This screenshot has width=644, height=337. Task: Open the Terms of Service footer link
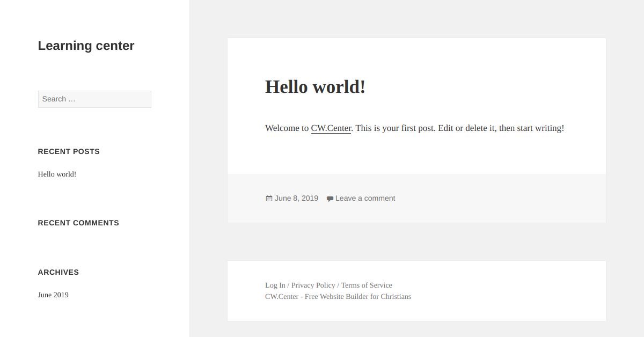point(367,285)
